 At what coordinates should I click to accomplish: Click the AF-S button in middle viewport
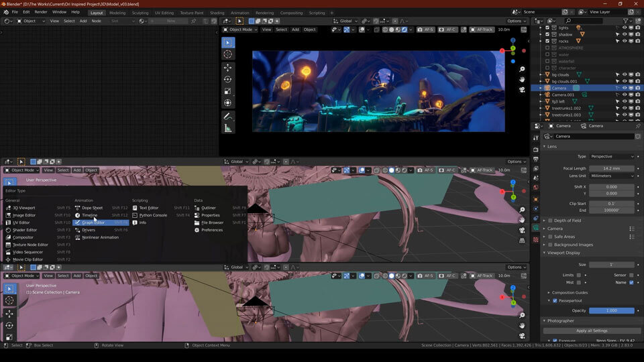coord(425,170)
